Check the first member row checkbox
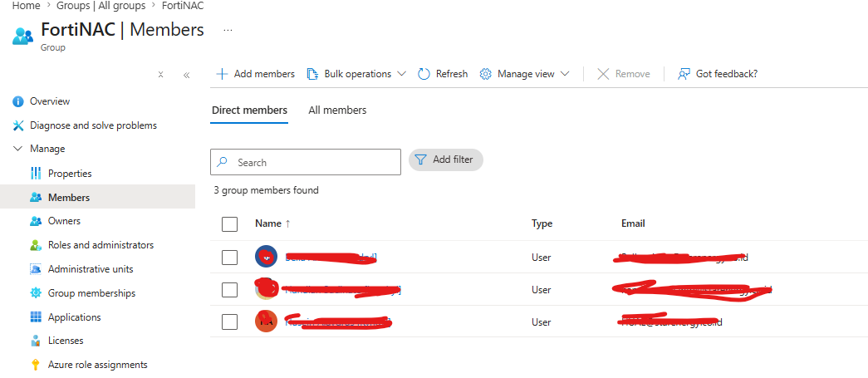868x378 pixels. click(229, 258)
